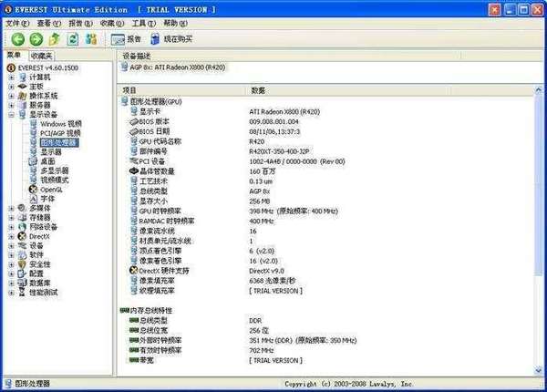Click the 存储器 storage icon
This screenshot has height=392, width=547.
(22, 218)
